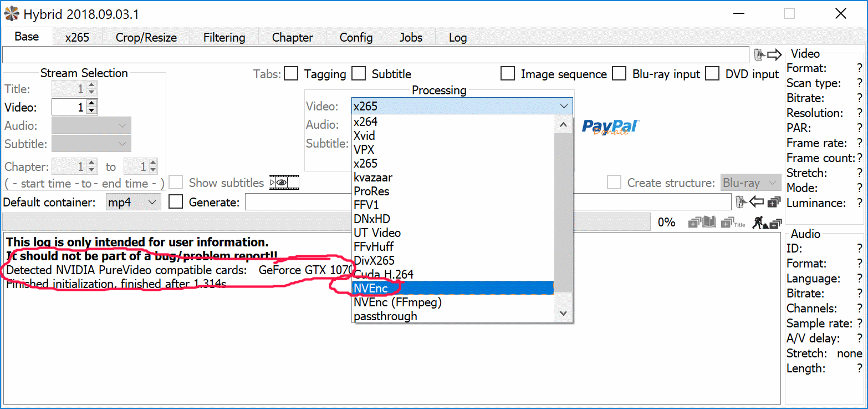Switch to the Crop/Resize tab
This screenshot has width=868, height=409.
click(x=146, y=37)
